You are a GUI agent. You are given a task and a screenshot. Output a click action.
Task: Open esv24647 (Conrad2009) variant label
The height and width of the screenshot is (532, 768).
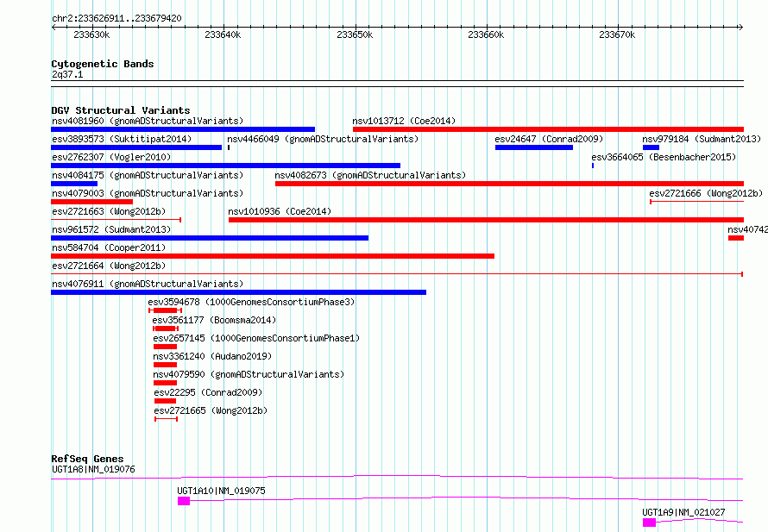click(x=549, y=139)
